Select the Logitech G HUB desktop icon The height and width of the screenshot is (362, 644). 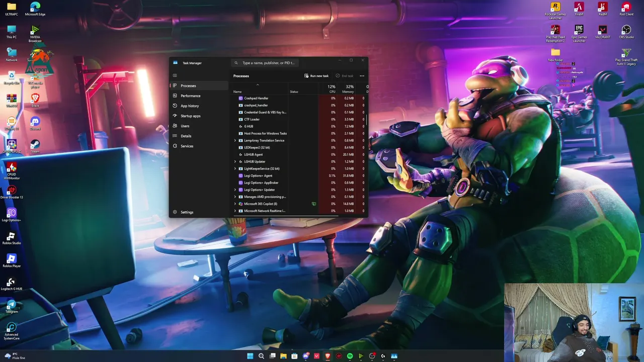click(11, 284)
